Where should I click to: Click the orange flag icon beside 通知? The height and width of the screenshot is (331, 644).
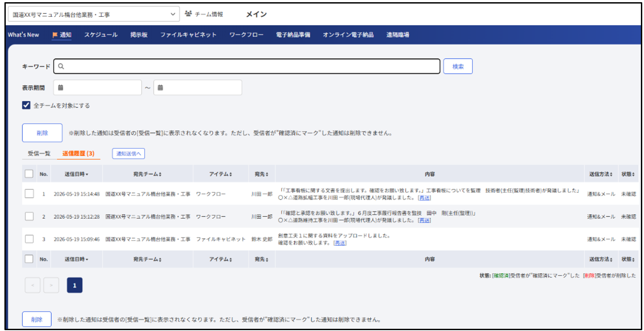tap(55, 35)
